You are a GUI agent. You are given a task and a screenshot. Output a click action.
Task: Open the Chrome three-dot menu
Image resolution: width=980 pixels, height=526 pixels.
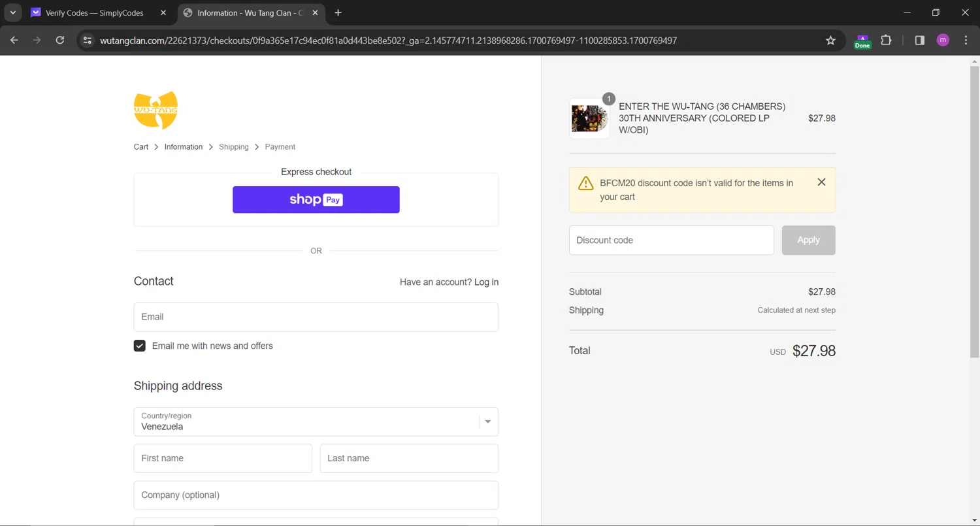coord(966,41)
